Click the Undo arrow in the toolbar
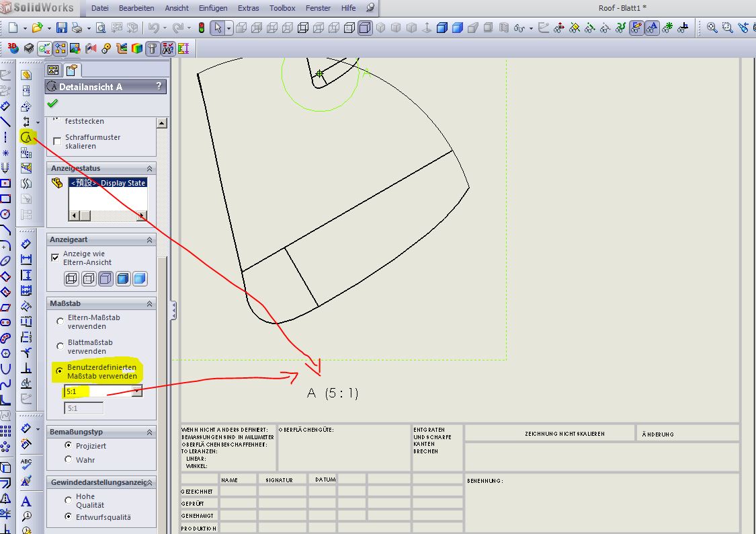 click(153, 28)
